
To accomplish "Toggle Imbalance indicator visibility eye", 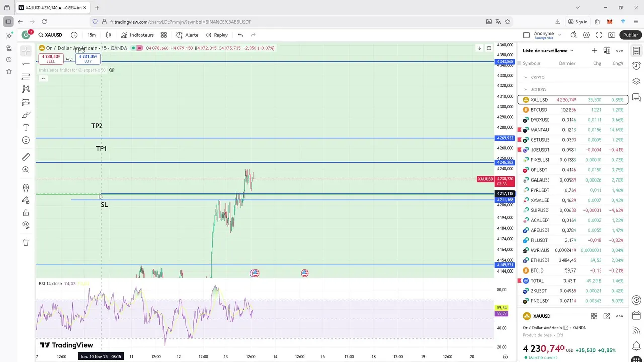I will [x=112, y=70].
